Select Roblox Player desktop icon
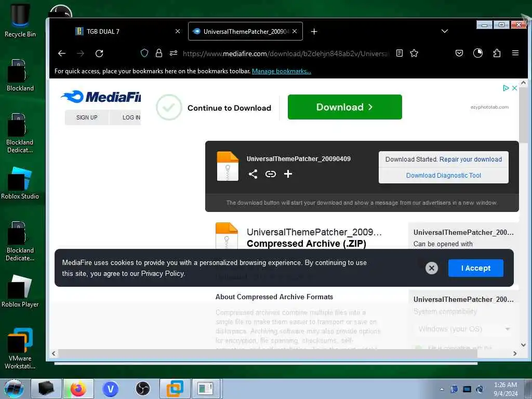 20,291
